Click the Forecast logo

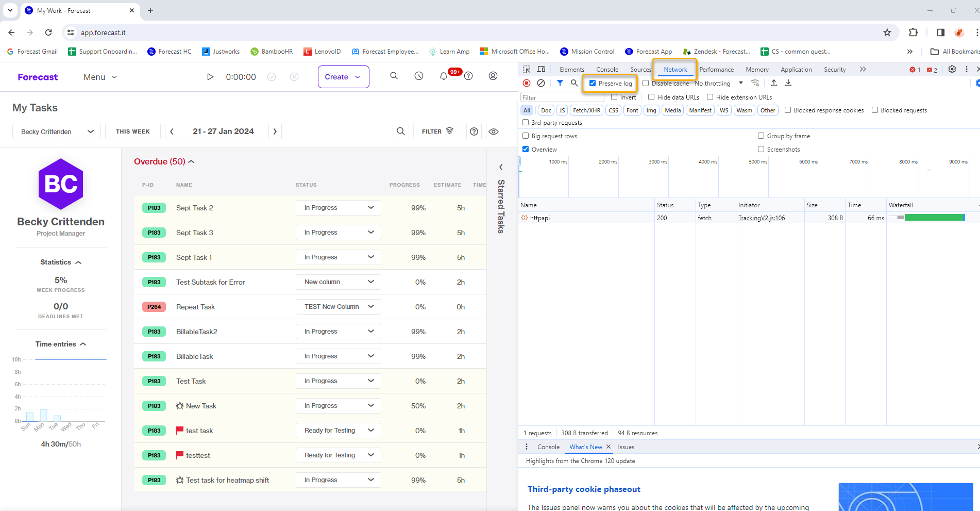[38, 77]
